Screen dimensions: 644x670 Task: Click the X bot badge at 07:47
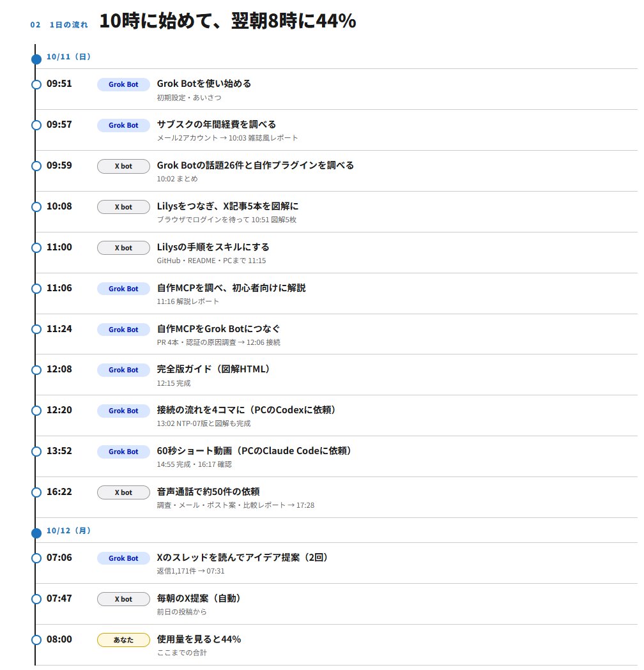(123, 599)
